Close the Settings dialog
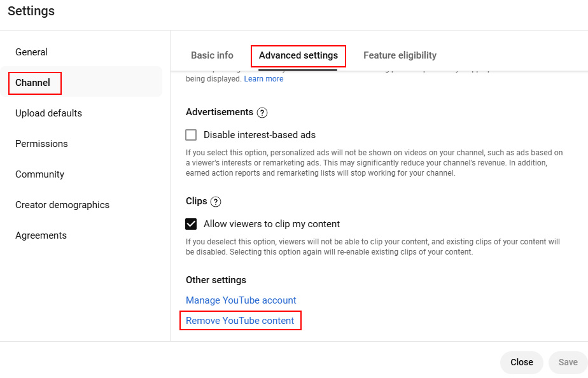Viewport: 588px width, 378px height. point(522,362)
